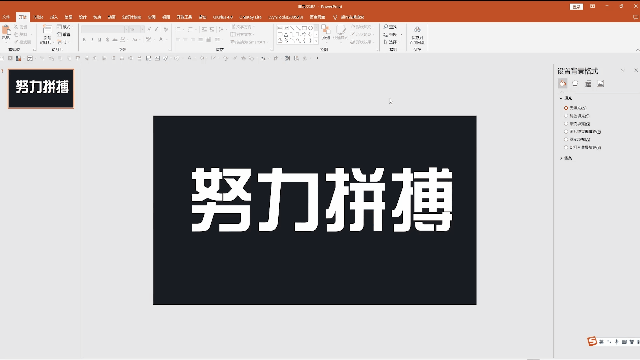The height and width of the screenshot is (360, 640).
Task: Click the Increase Font Size icon
Action: 149,29
